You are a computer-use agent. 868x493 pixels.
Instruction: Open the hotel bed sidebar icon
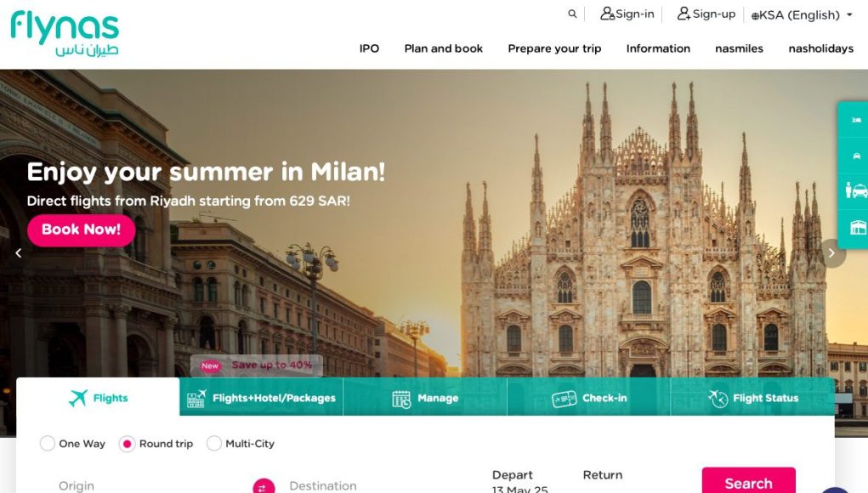click(856, 120)
